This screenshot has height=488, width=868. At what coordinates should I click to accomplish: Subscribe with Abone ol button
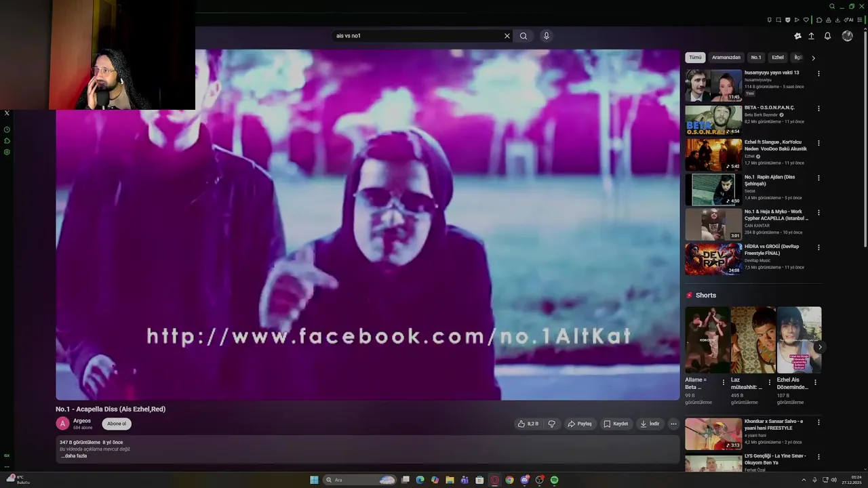point(117,424)
